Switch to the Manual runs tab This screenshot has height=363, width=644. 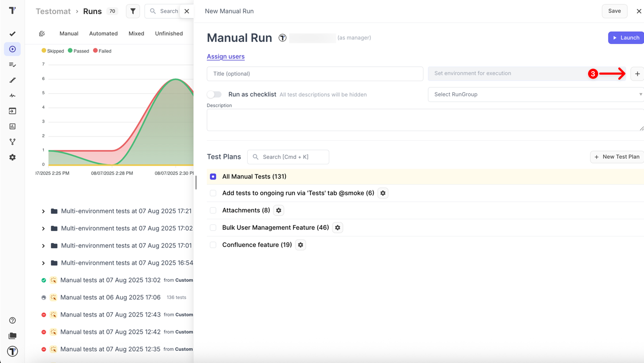point(69,34)
